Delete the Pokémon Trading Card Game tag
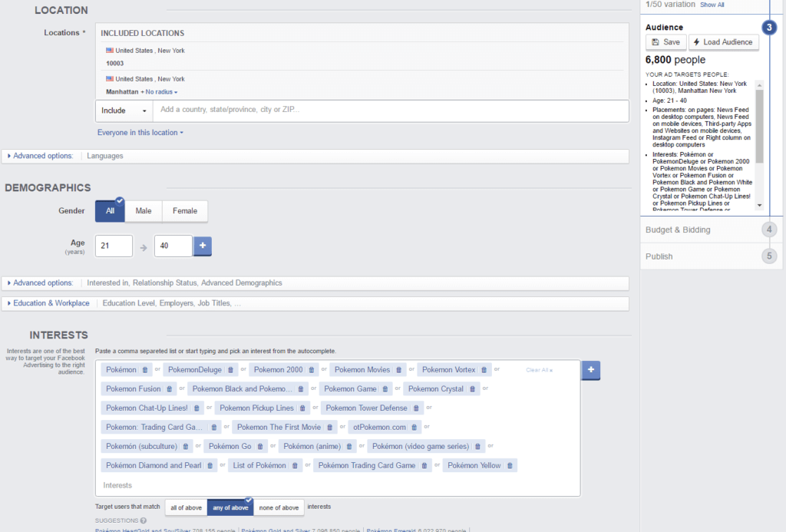 (424, 465)
